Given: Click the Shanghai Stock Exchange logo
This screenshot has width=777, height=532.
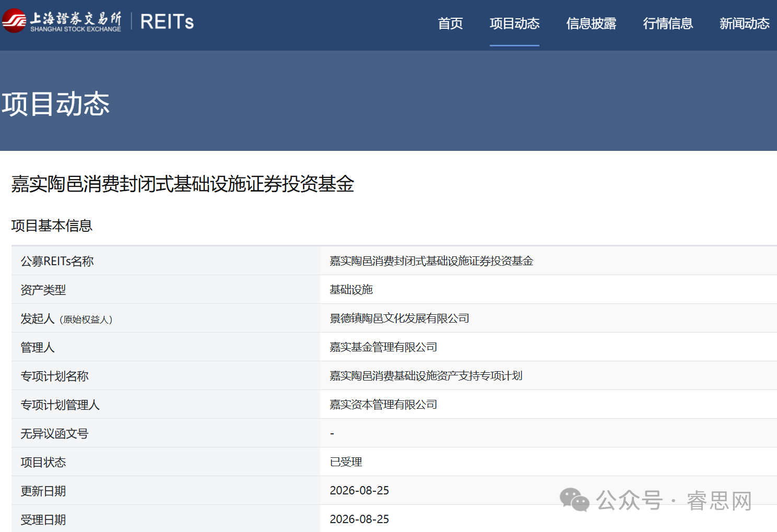Looking at the screenshot, I should (x=62, y=21).
